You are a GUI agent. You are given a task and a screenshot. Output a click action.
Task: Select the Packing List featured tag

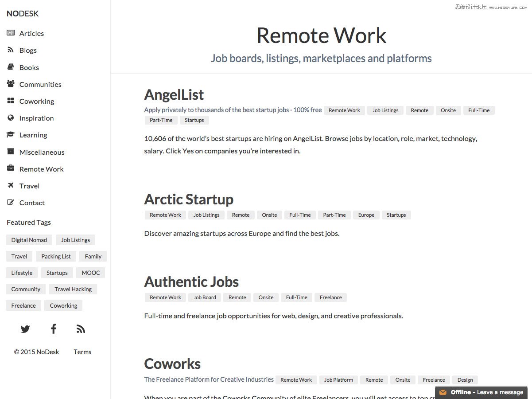(56, 256)
